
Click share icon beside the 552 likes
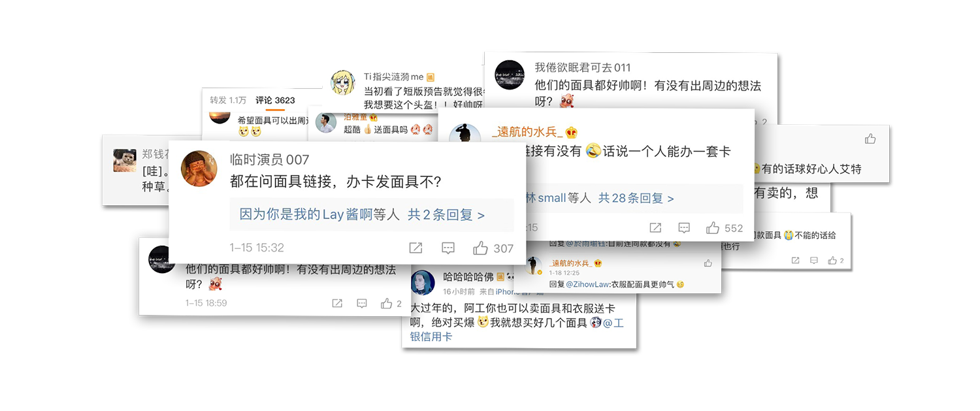pos(655,228)
